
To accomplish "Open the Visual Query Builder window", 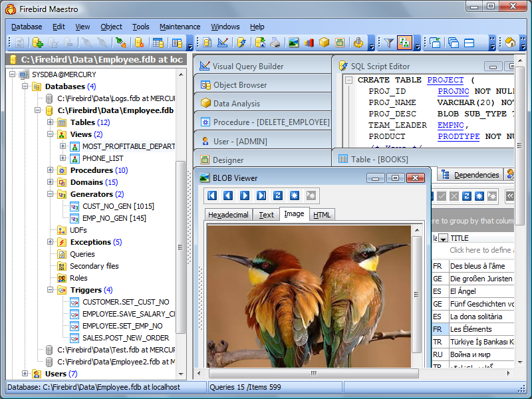I will pos(248,66).
